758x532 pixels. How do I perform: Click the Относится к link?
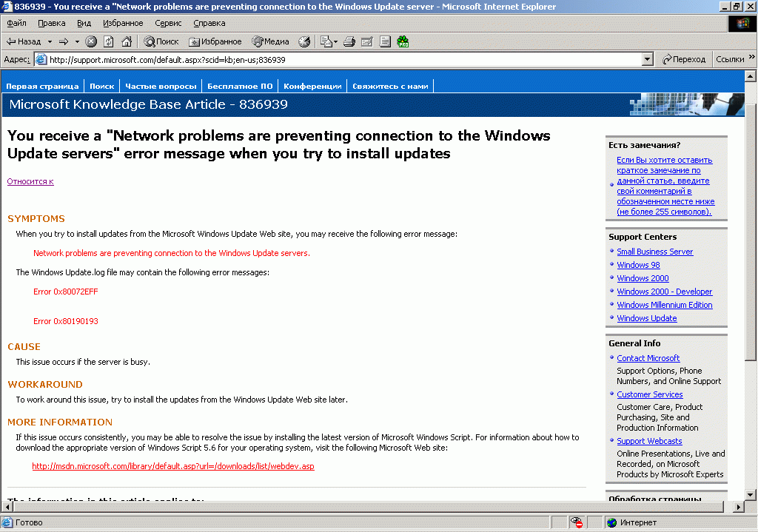pyautogui.click(x=30, y=181)
